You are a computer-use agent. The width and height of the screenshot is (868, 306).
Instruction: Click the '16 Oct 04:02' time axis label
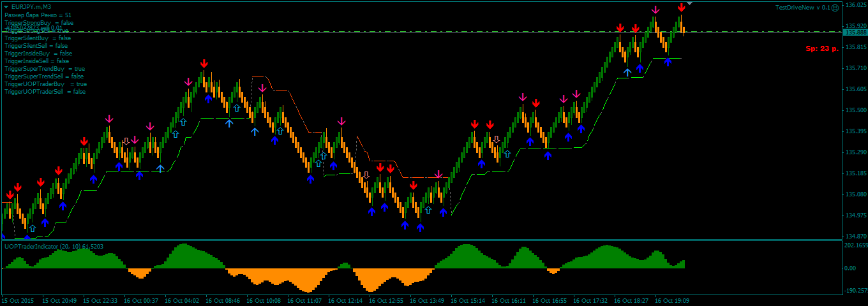click(181, 300)
